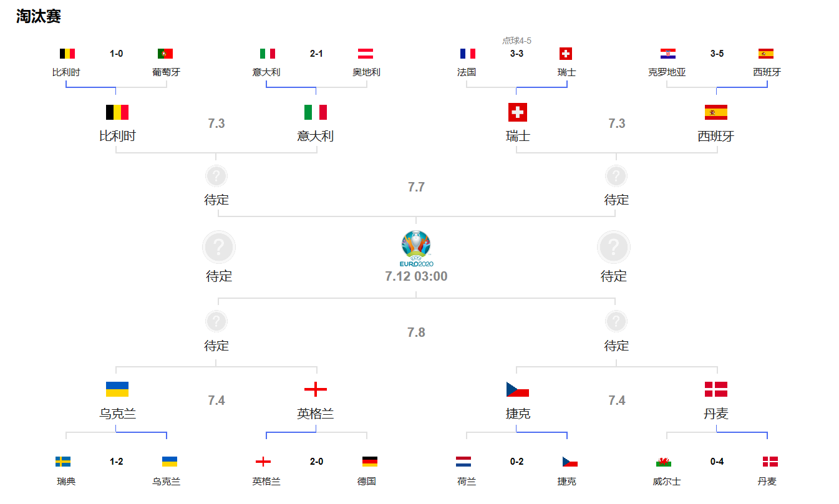Select the large quarter-final Spain flag

point(716,112)
